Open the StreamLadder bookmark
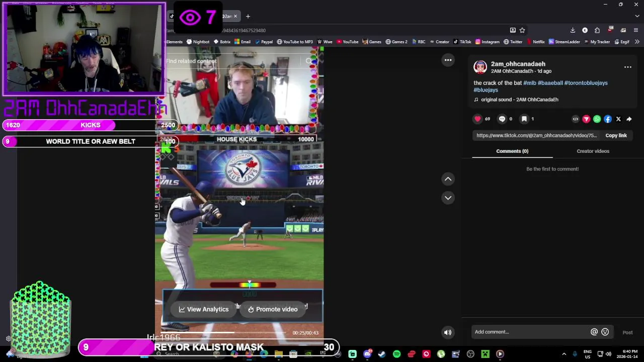Screen dimensions: 644x362 pyautogui.click(x=565, y=42)
